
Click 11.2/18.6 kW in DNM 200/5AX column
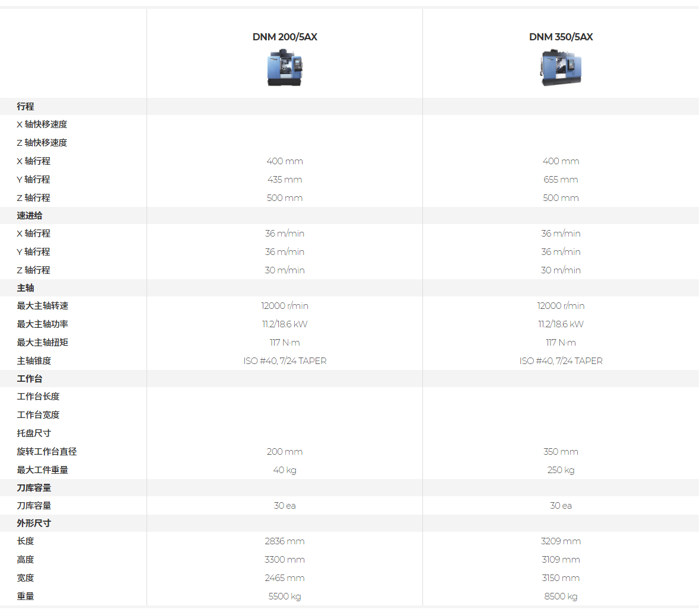tap(285, 324)
